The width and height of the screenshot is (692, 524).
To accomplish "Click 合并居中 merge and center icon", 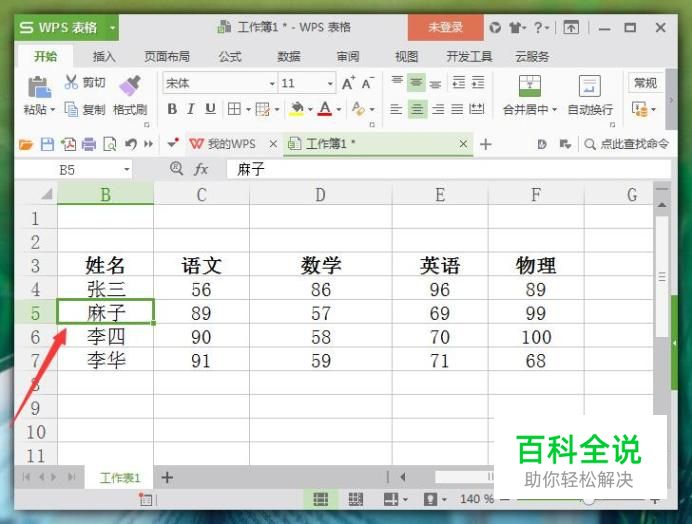I will [x=530, y=86].
